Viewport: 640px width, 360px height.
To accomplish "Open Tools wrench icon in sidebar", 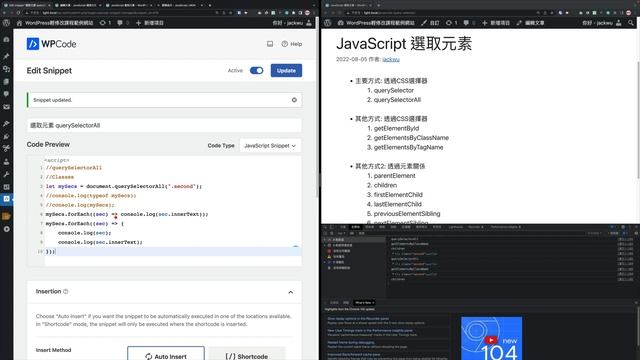I will pyautogui.click(x=6, y=174).
